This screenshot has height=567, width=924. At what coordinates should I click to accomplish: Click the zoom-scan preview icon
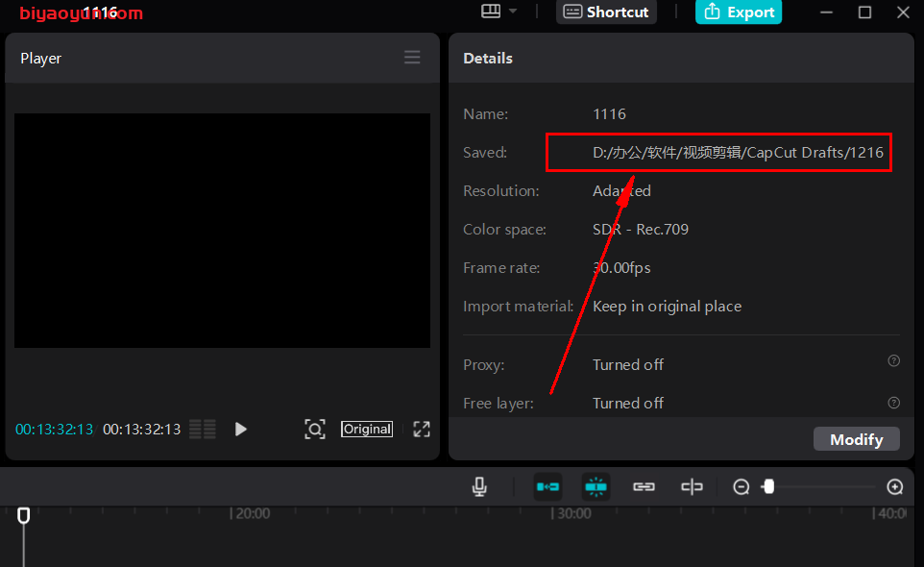tap(315, 430)
